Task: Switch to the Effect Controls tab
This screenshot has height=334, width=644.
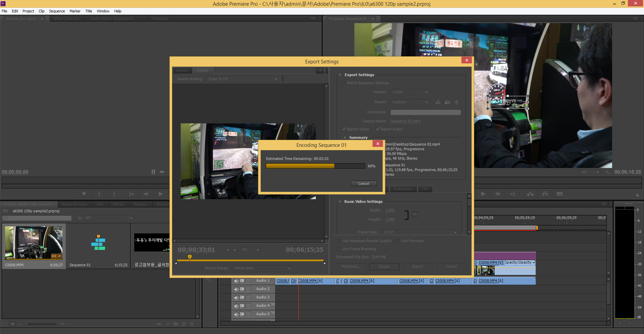Action: point(66,18)
